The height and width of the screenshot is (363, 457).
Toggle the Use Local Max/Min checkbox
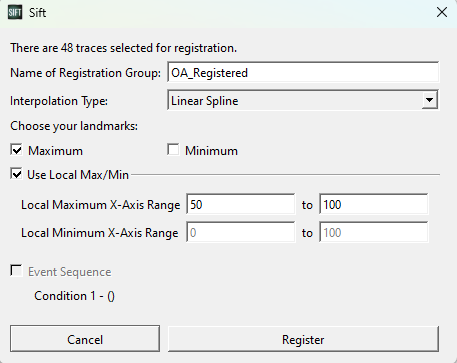point(16,174)
